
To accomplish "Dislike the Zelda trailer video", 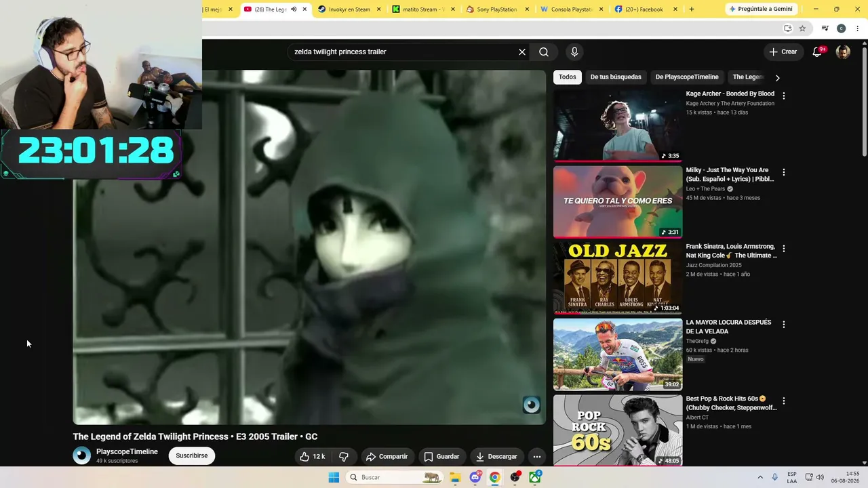I will (344, 457).
